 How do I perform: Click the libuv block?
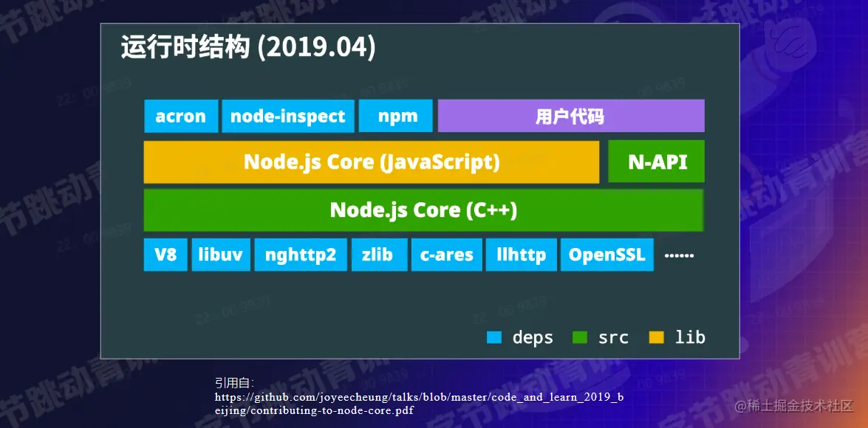coord(221,255)
